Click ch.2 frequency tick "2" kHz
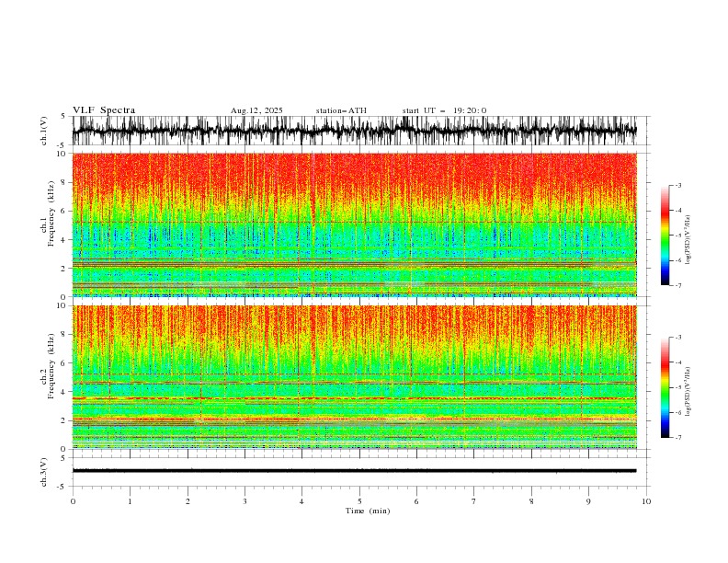The height and width of the screenshot is (563, 728). click(65, 420)
